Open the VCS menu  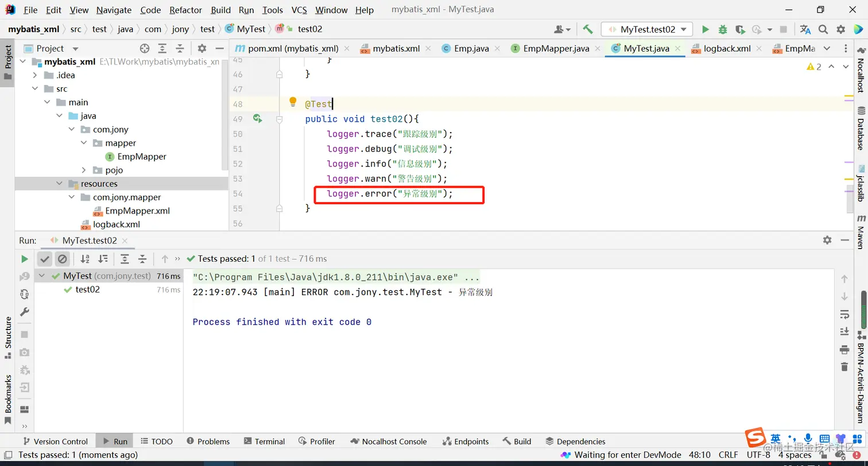coord(299,10)
